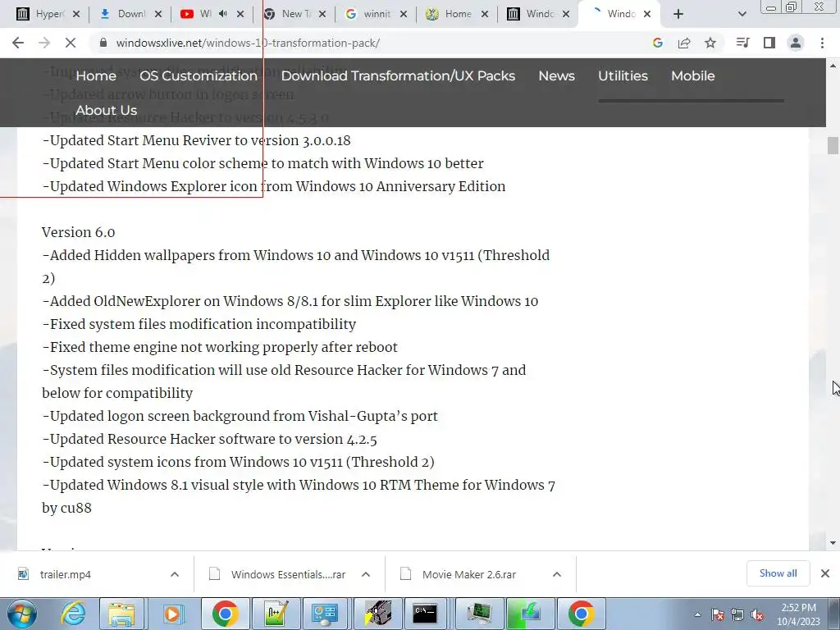Screen dimensions: 840x630
Task: Open Chrome three-dot menu
Action: [x=822, y=43]
